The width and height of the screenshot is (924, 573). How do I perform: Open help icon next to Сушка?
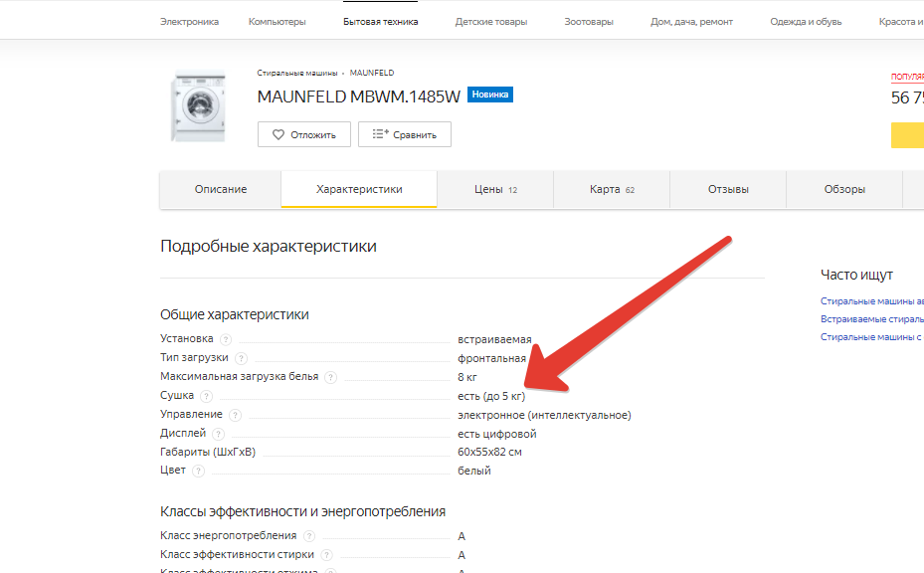pos(206,396)
